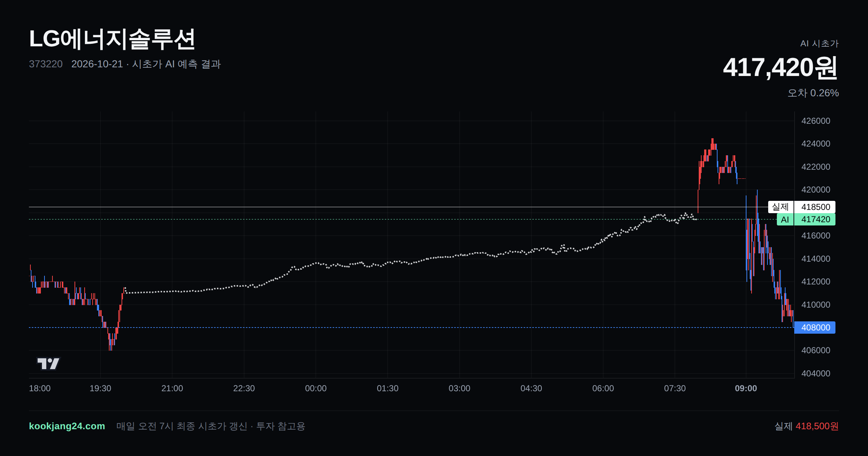Click the 426000 price axis label

point(816,121)
